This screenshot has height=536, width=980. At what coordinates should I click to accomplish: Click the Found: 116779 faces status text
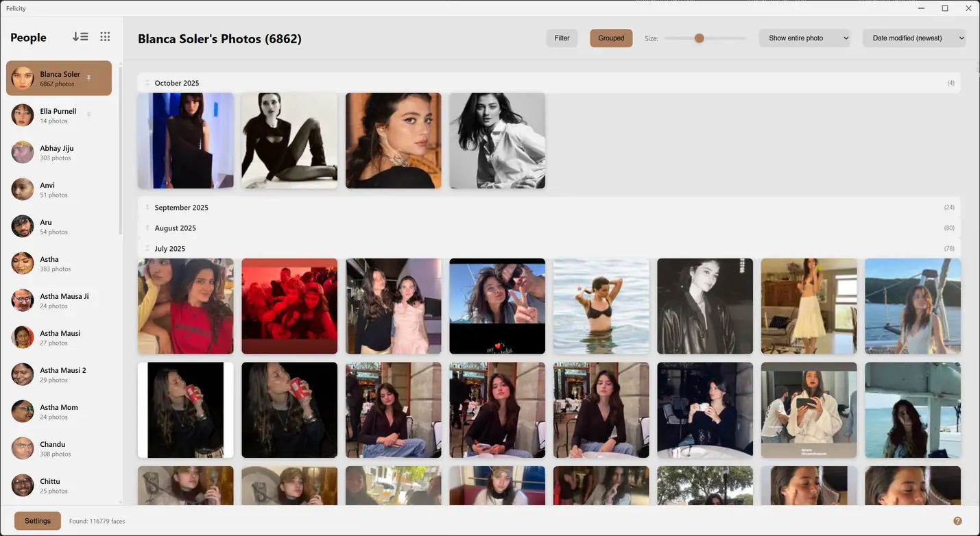97,522
